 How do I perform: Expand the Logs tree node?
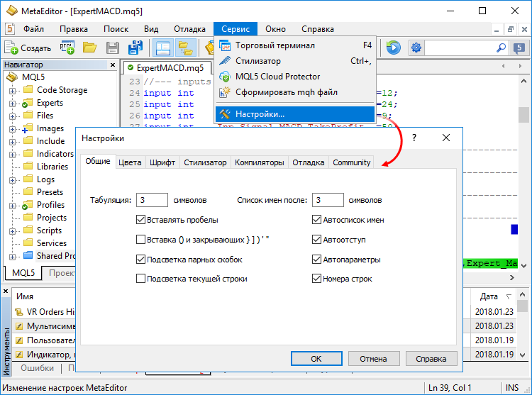point(12,180)
